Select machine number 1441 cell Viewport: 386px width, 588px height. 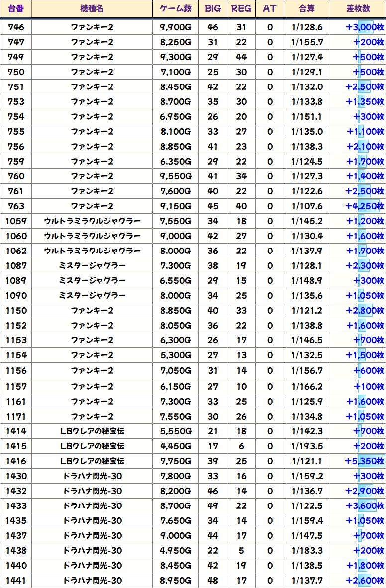click(x=16, y=580)
